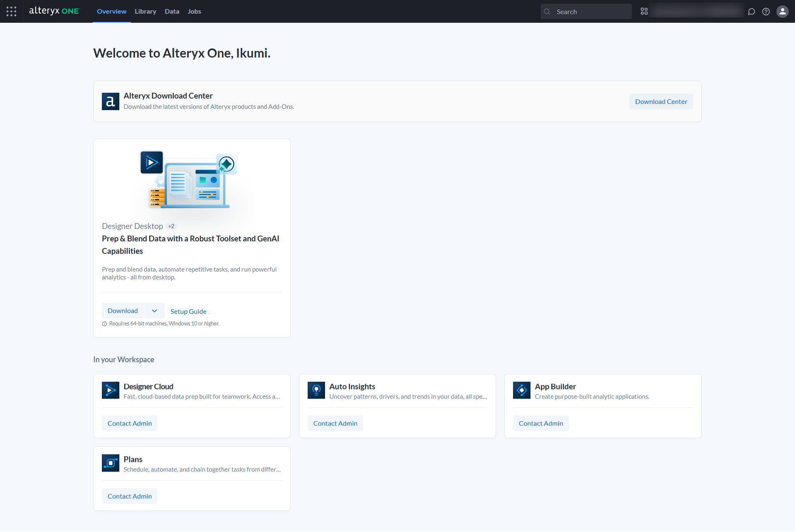Click the 'Designer Desktop' label

(132, 226)
